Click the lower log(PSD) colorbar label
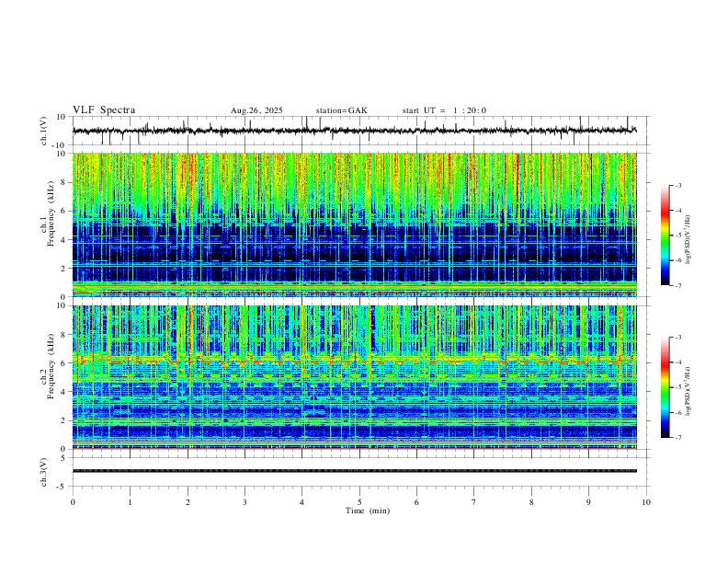Image resolution: width=728 pixels, height=563 pixels. click(688, 392)
